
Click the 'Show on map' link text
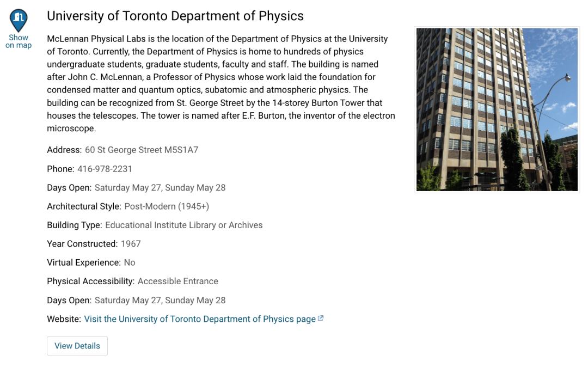click(x=19, y=41)
